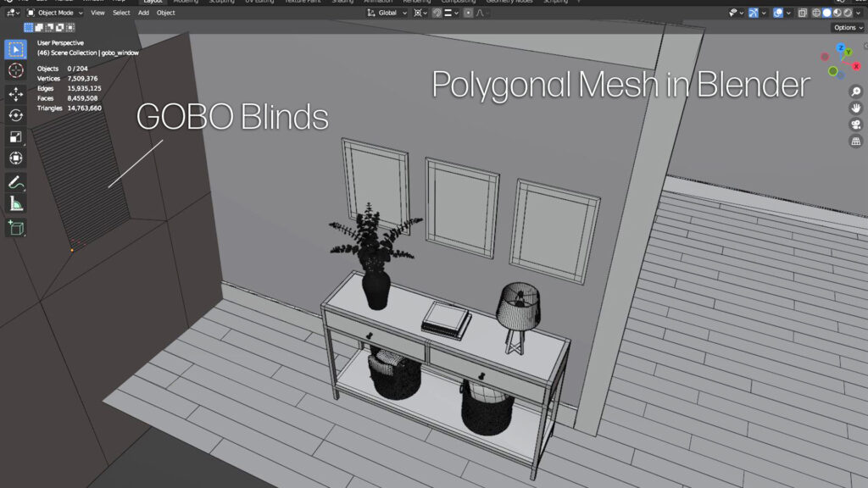Click the zoom magnifier viewport icon

856,91
